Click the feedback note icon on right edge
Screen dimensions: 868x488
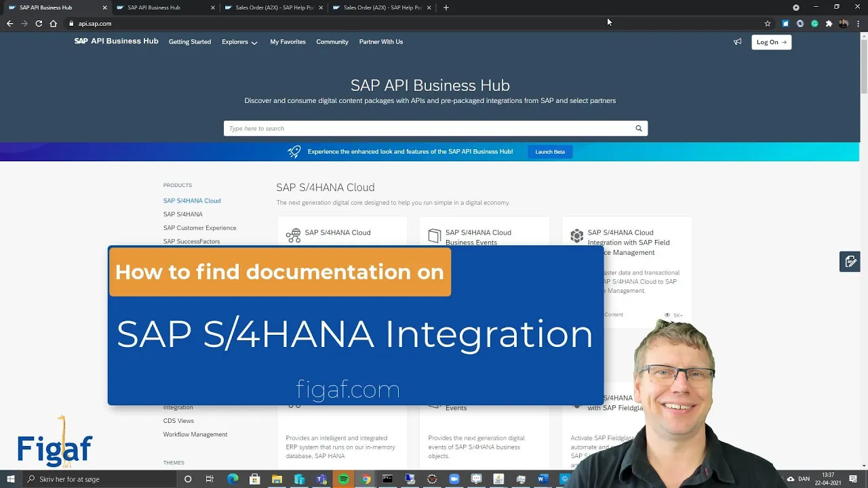850,261
